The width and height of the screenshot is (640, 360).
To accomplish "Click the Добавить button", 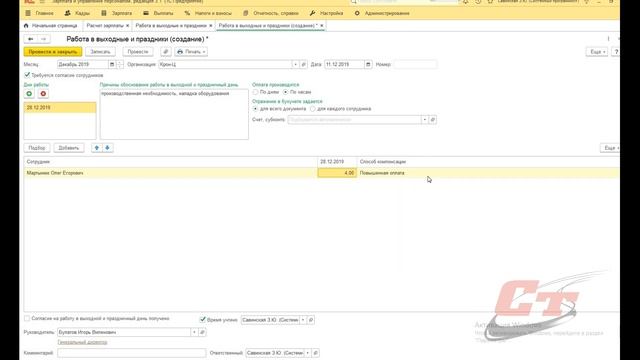I will click(x=69, y=148).
